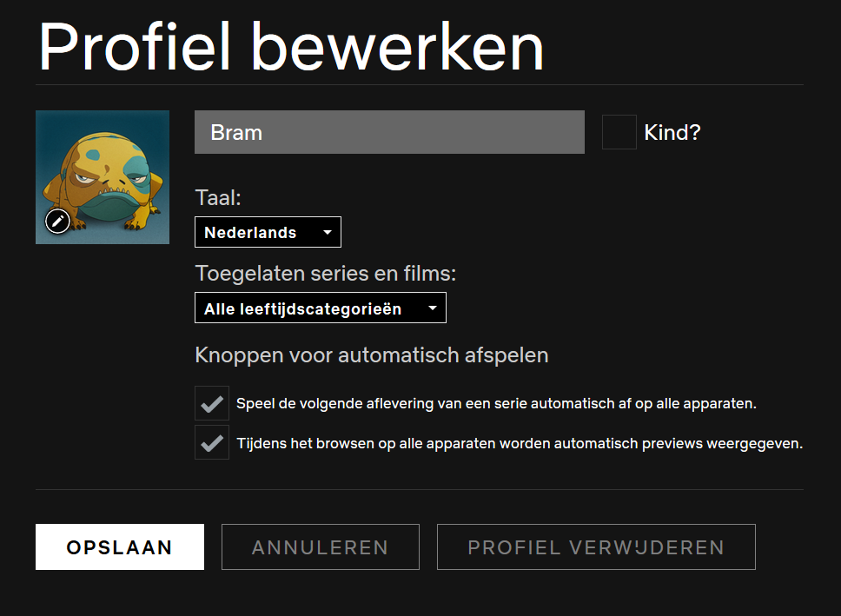Image resolution: width=841 pixels, height=616 pixels.
Task: Expand the Alle leeftijdscategorieën dropdown
Action: (x=321, y=308)
